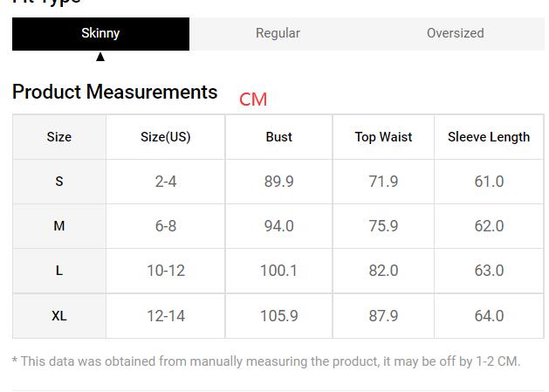
Task: Click the Product Measurements heading
Action: 115,93
